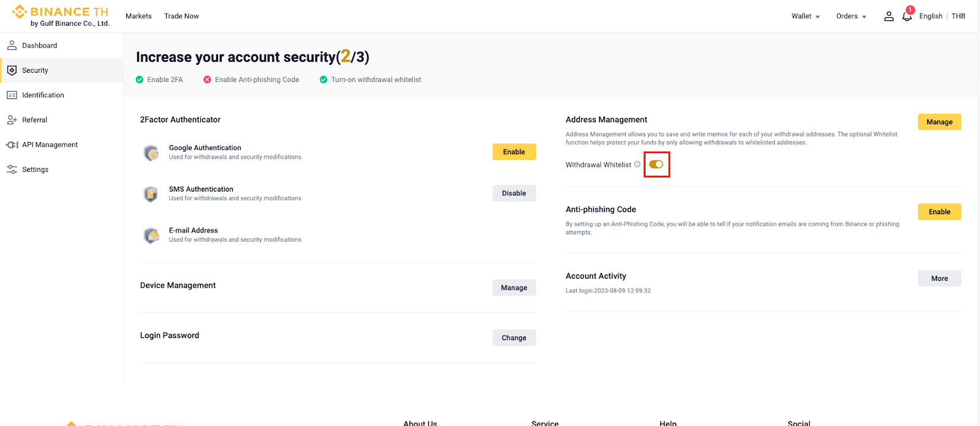This screenshot has width=980, height=426.
Task: Open the Markets menu item
Action: (138, 17)
